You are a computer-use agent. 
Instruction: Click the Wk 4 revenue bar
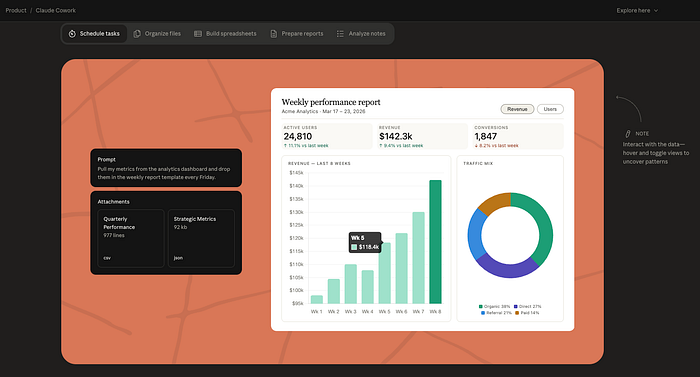coord(367,287)
